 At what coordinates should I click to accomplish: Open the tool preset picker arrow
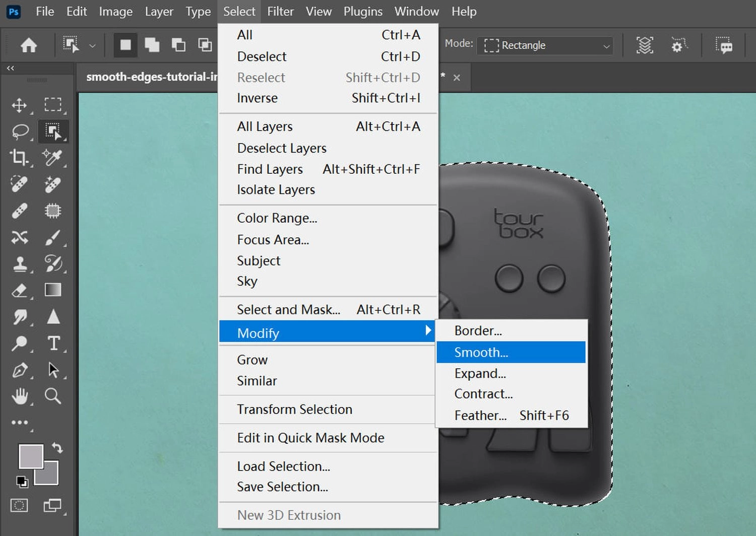(x=92, y=46)
